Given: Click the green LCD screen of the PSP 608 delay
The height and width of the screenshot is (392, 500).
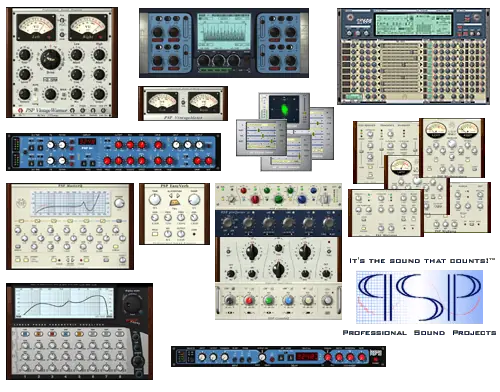Looking at the screenshot, I should click(x=413, y=24).
